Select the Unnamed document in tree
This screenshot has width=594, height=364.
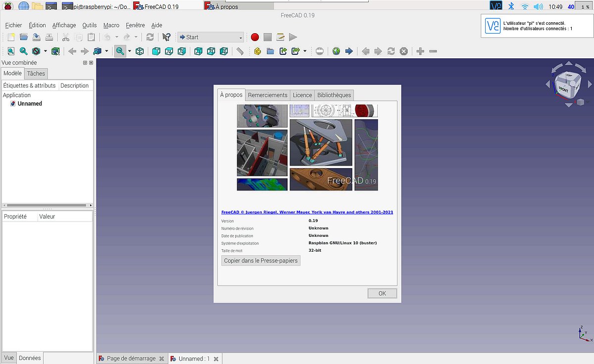(x=30, y=104)
